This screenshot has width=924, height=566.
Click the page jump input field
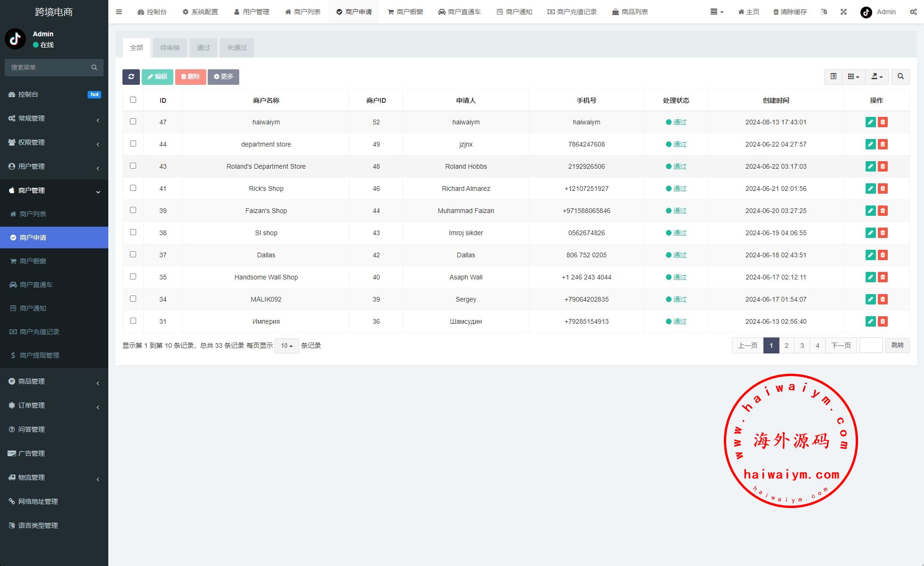click(871, 345)
